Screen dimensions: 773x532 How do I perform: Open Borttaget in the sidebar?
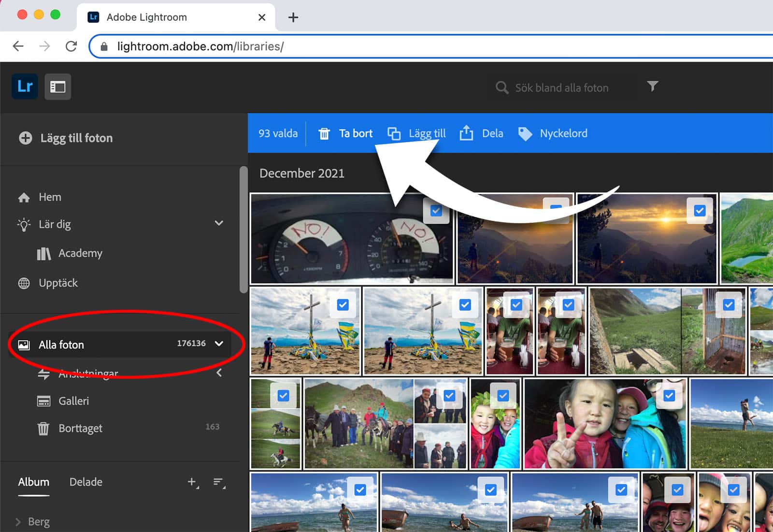[80, 428]
